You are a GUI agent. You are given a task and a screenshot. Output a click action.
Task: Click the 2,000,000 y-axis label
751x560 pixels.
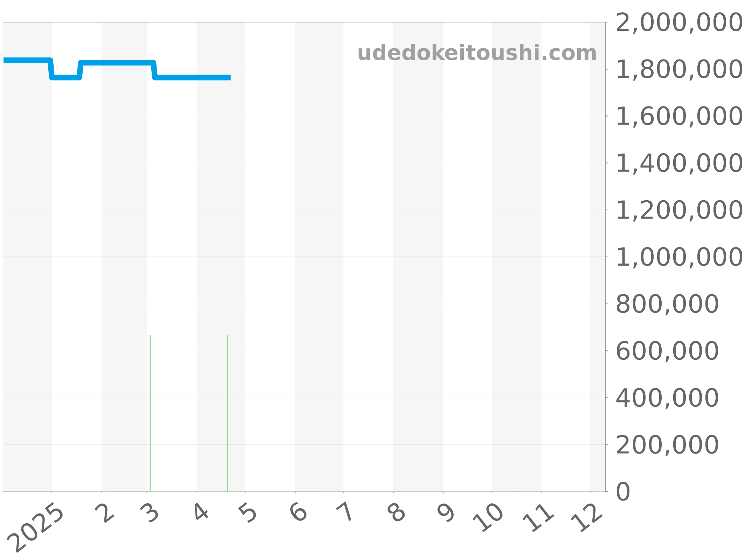(679, 23)
